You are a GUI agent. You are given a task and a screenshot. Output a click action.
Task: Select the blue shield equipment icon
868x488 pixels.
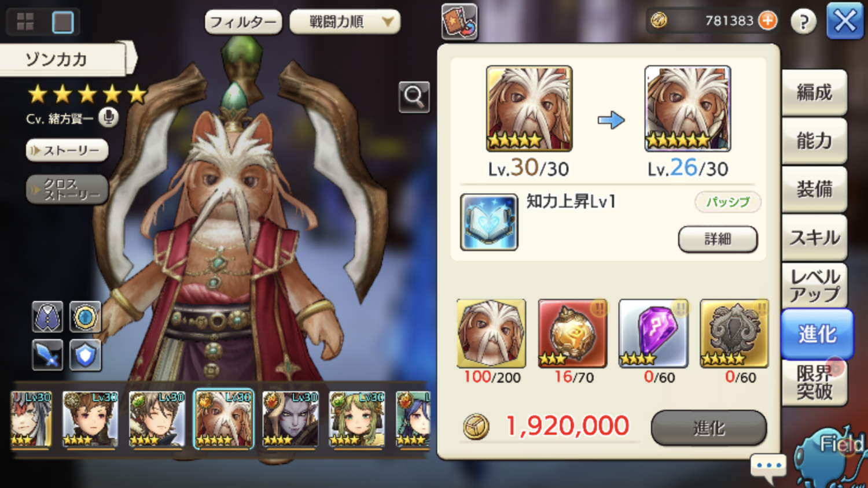pyautogui.click(x=85, y=355)
